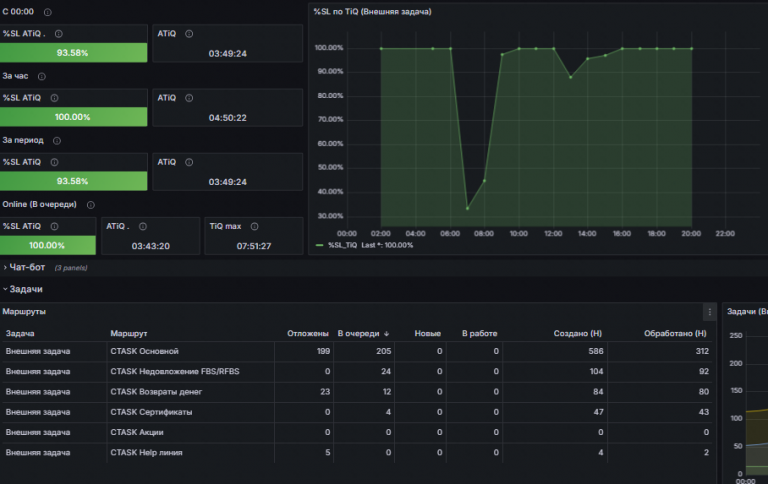Click info icon on top '%SL ATiQ .' panel

[x=59, y=34]
